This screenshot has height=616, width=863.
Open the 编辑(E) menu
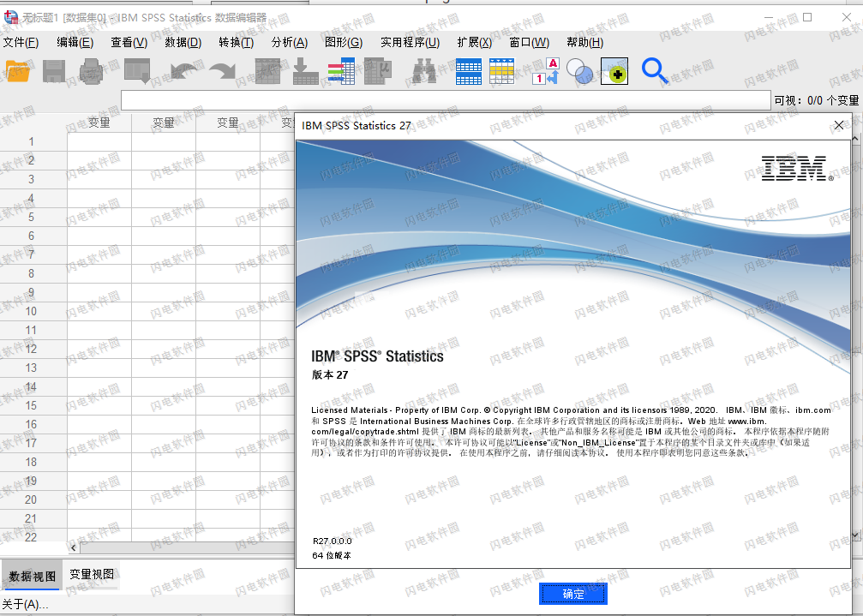point(75,42)
